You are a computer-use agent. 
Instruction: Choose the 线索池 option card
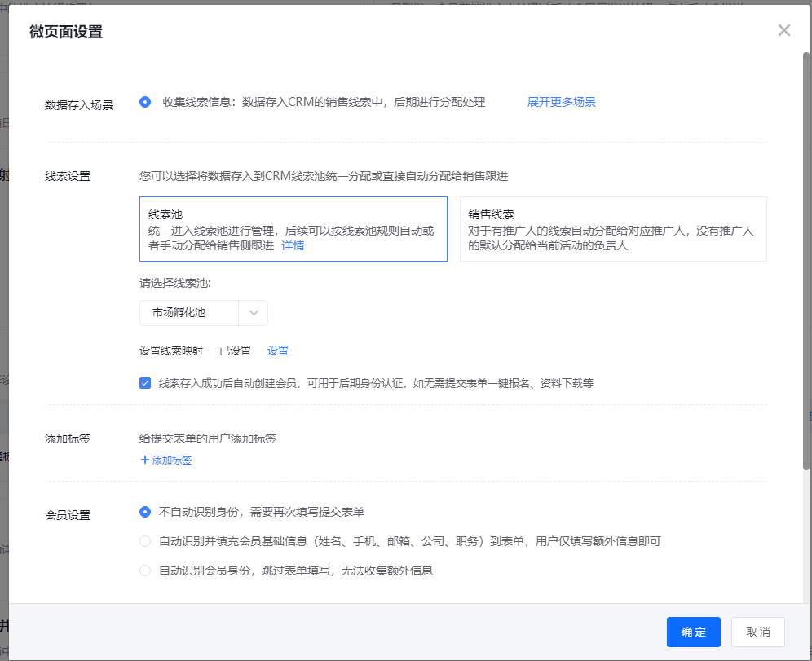coord(293,229)
